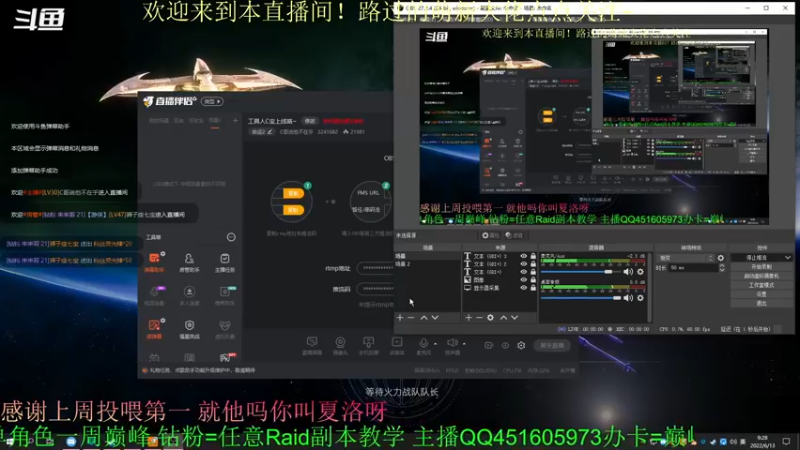Click the mode switch pill beside 直播伴侣 logo

click(212, 102)
